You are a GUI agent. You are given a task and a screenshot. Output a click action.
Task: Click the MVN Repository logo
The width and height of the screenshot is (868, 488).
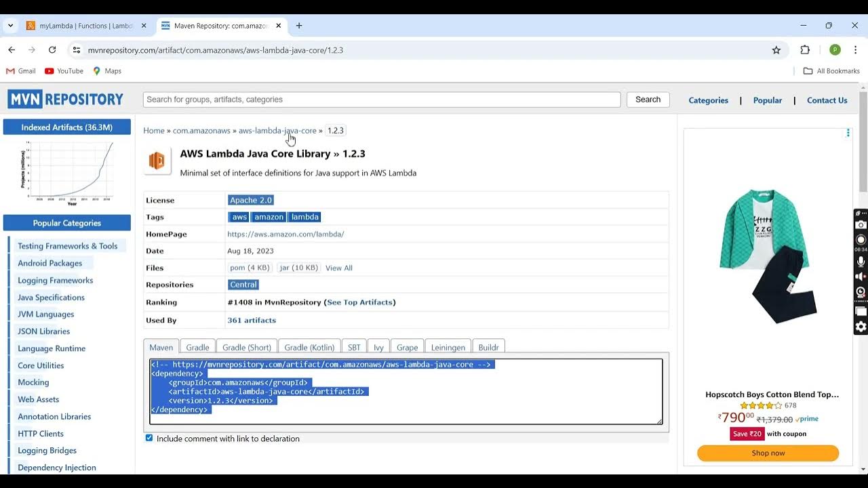pyautogui.click(x=66, y=100)
